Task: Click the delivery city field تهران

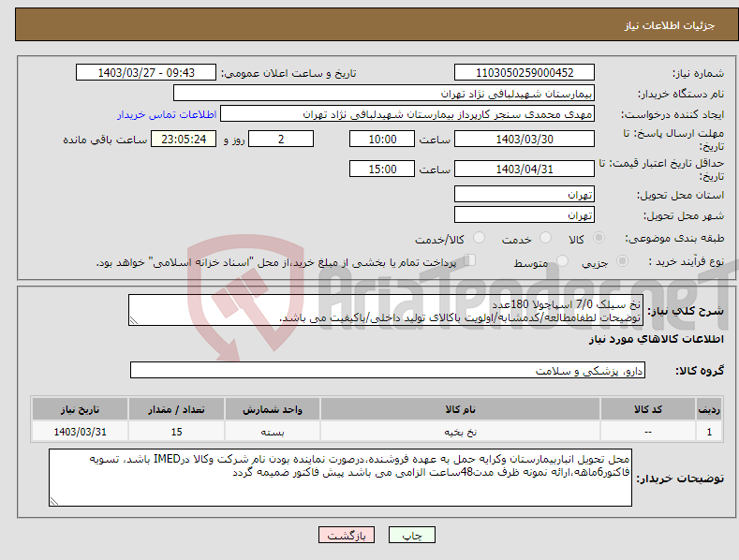Action: [x=525, y=215]
